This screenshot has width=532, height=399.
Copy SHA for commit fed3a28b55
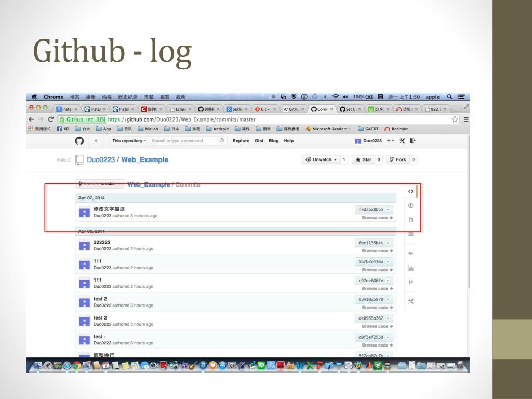pos(388,210)
